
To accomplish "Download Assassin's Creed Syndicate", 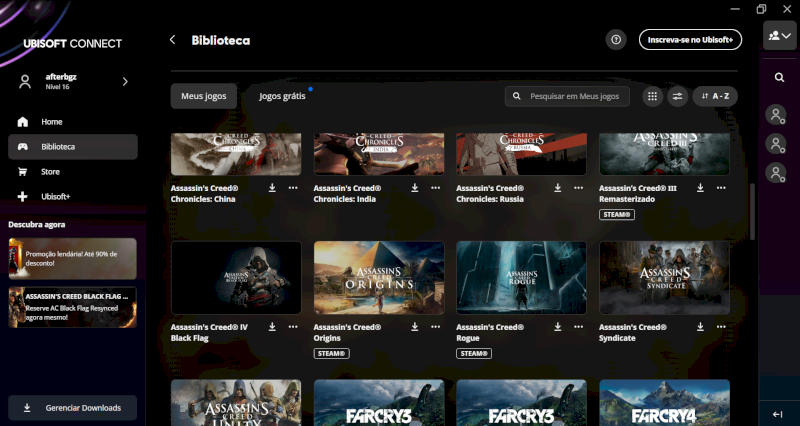I will point(701,327).
